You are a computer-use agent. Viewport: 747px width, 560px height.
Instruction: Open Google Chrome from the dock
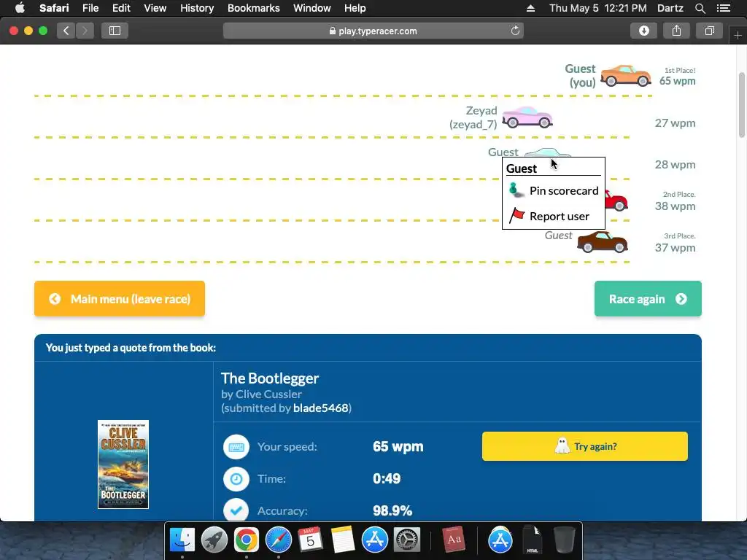pyautogui.click(x=247, y=540)
